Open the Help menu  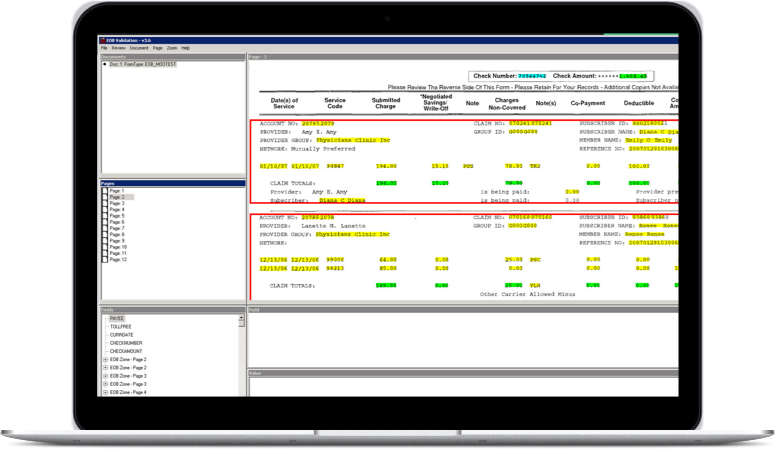186,48
